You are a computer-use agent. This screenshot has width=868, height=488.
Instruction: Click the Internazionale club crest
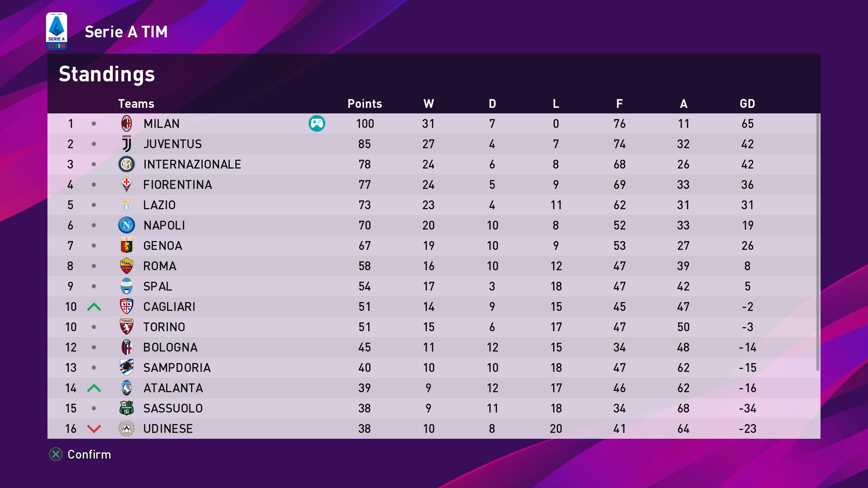pos(126,164)
